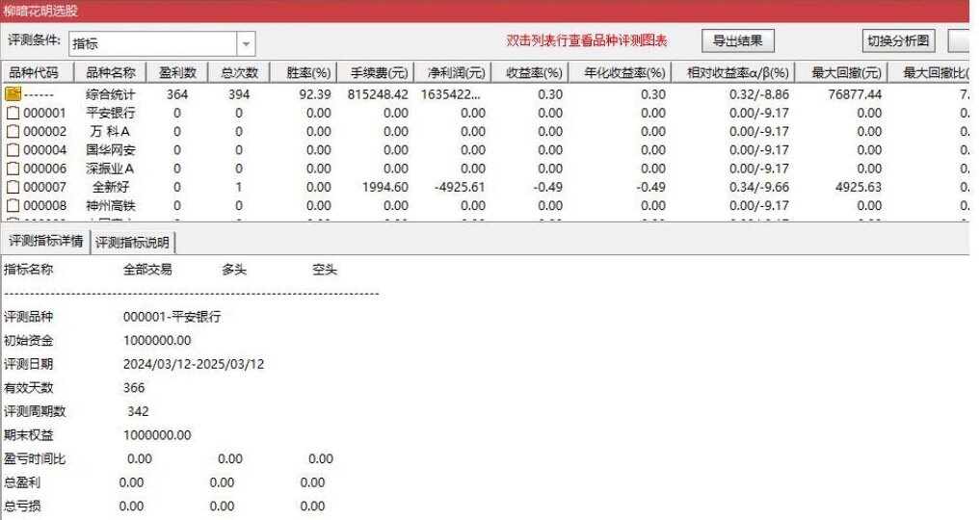Screen dimensions: 980x520
Task: Click the document icon beside 000008
Action: click(13, 205)
